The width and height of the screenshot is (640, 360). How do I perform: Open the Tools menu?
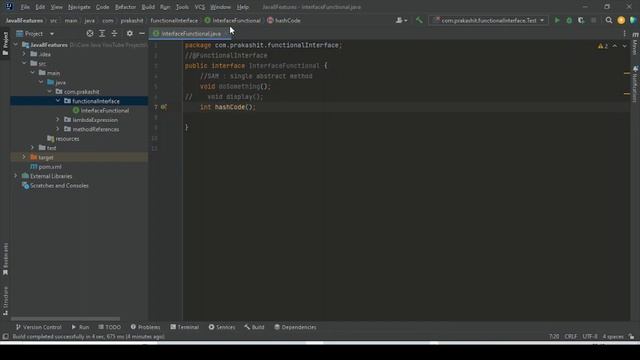pyautogui.click(x=182, y=7)
